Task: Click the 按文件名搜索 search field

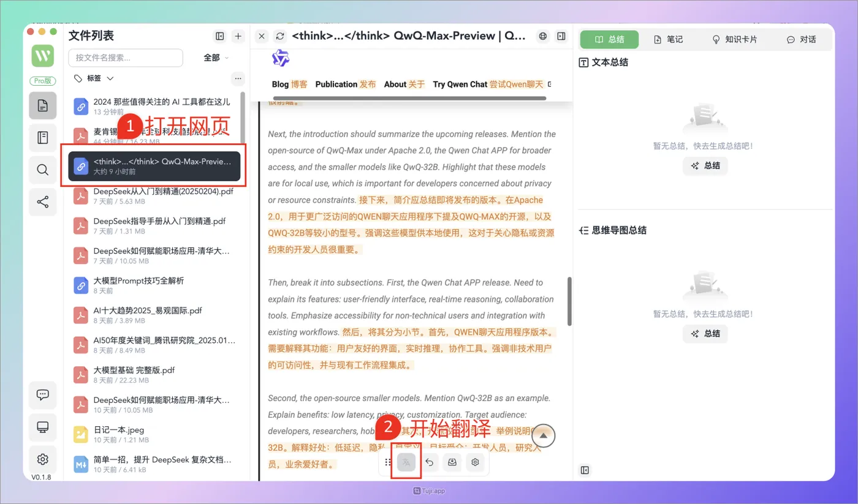Action: tap(126, 58)
